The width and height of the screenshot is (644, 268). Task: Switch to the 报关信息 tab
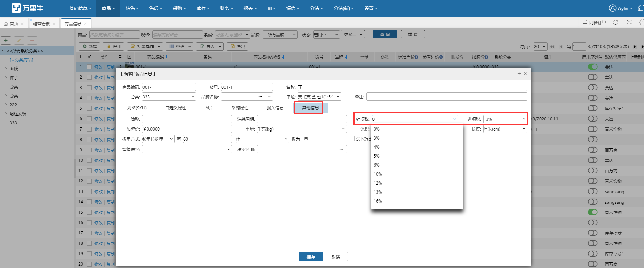[275, 108]
